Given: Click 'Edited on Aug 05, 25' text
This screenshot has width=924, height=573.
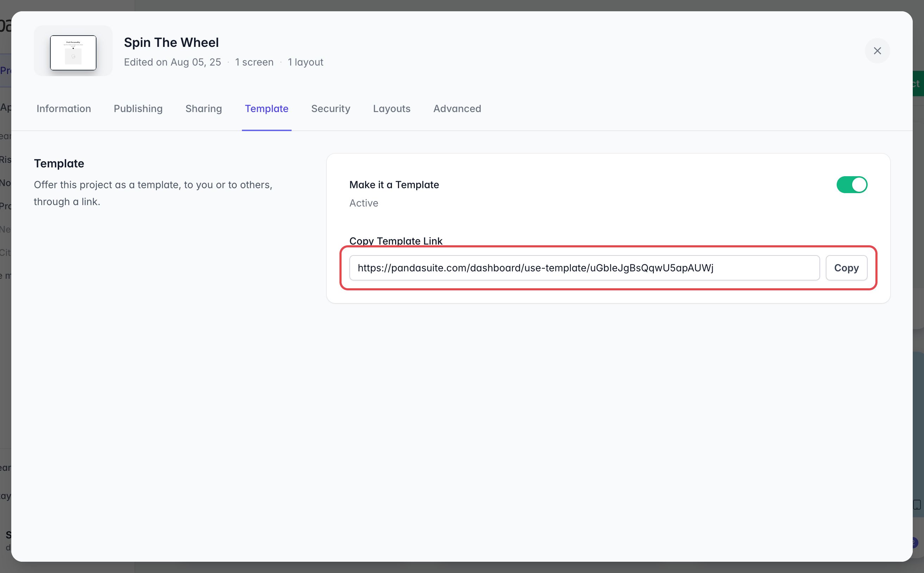Looking at the screenshot, I should tap(172, 62).
